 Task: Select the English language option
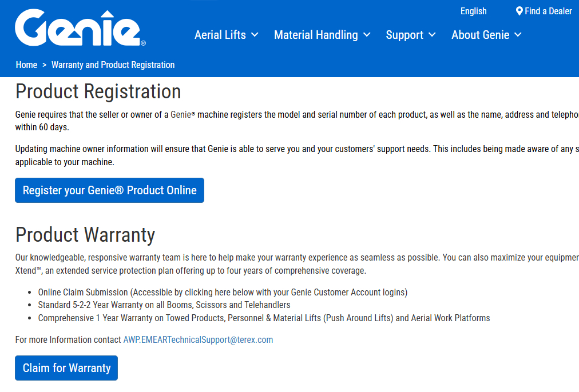pos(473,11)
